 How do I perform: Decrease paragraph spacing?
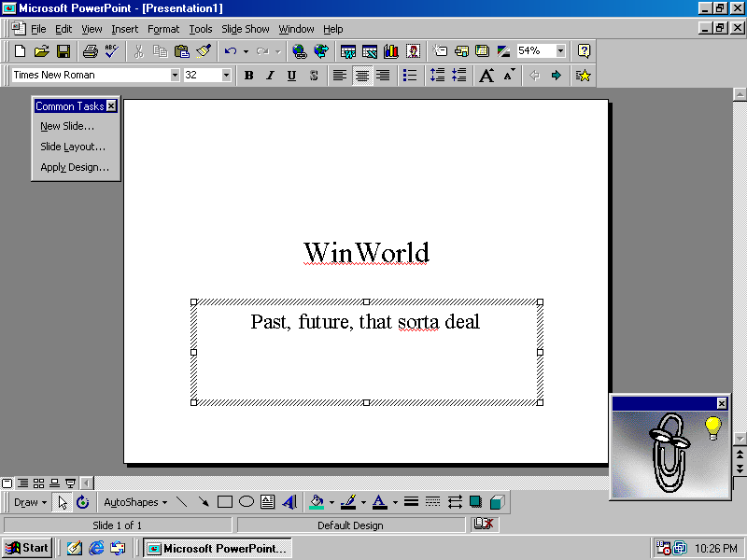click(458, 76)
